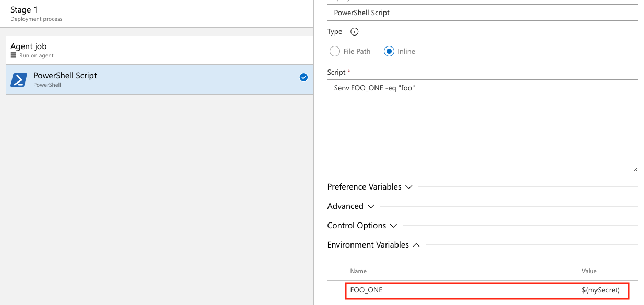Click the display name field containing PowerShell Script
Viewport: 644px width, 305px height.
tap(482, 13)
